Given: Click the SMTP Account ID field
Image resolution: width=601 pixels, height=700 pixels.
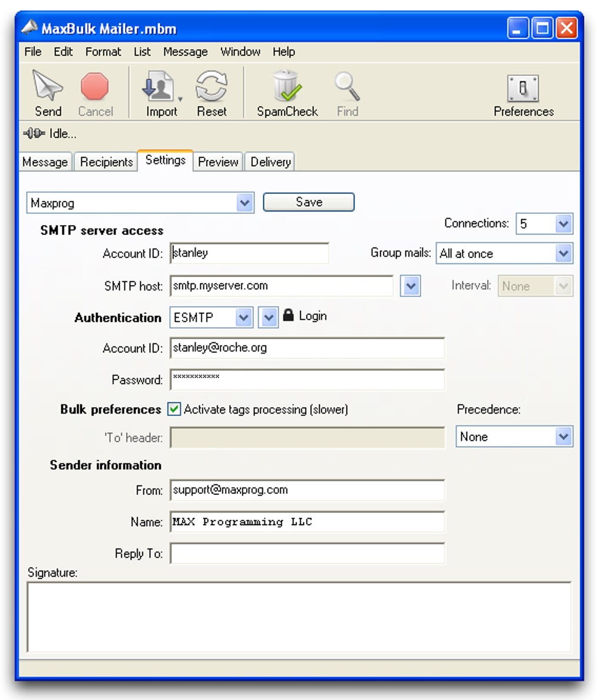Looking at the screenshot, I should 249,253.
